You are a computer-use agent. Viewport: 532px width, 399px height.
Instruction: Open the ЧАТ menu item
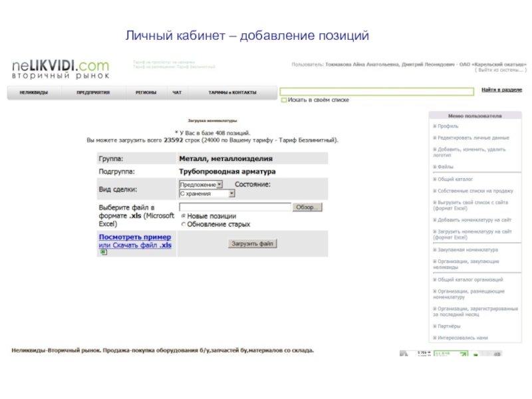click(x=177, y=92)
